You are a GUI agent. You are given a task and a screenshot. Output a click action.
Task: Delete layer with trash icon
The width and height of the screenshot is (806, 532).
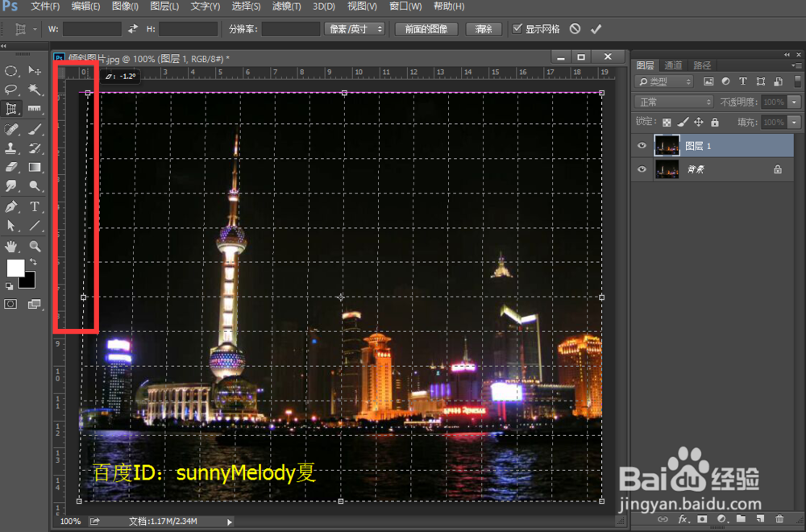[779, 519]
